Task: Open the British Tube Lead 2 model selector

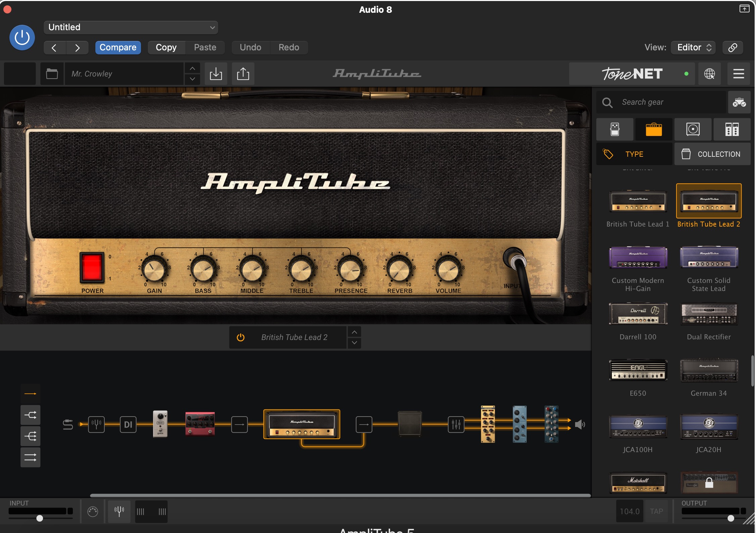Action: 294,337
